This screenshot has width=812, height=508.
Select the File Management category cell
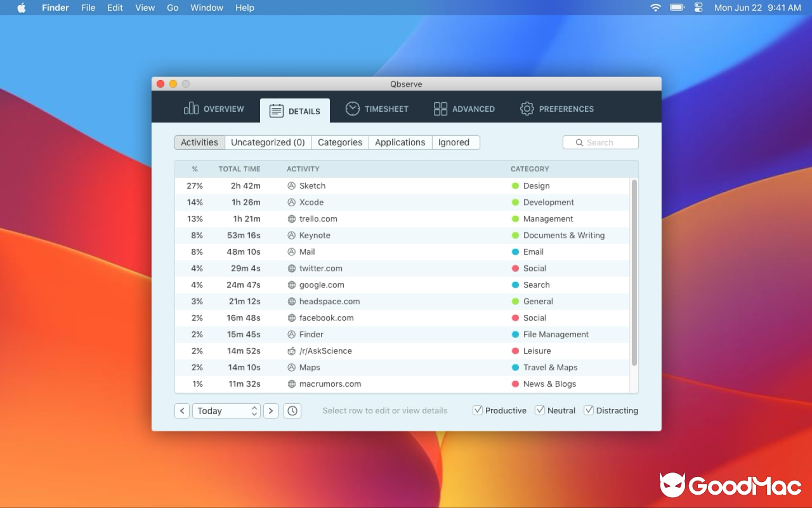point(556,335)
